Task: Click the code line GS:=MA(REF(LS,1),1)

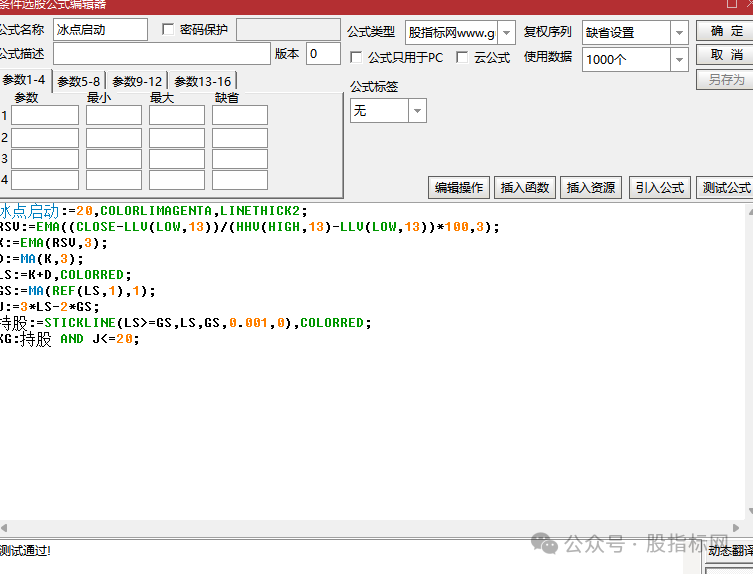Action: pyautogui.click(x=78, y=291)
